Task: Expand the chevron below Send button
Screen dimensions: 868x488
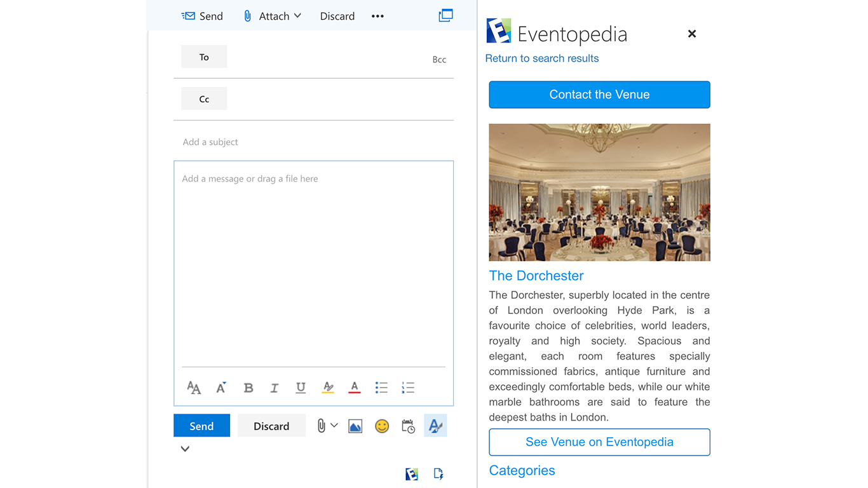Action: click(185, 449)
